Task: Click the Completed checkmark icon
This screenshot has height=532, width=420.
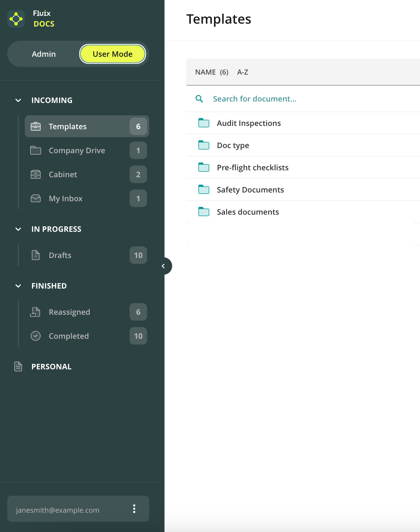Action: 36,336
